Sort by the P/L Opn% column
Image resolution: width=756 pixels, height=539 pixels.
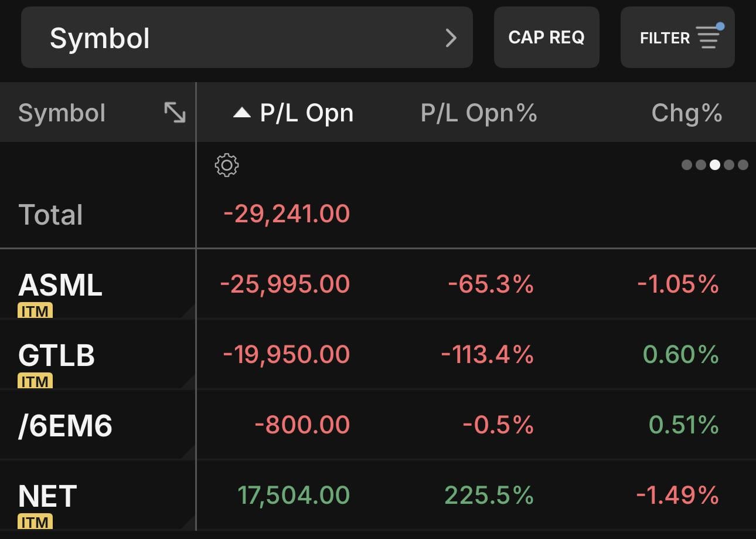pos(478,113)
